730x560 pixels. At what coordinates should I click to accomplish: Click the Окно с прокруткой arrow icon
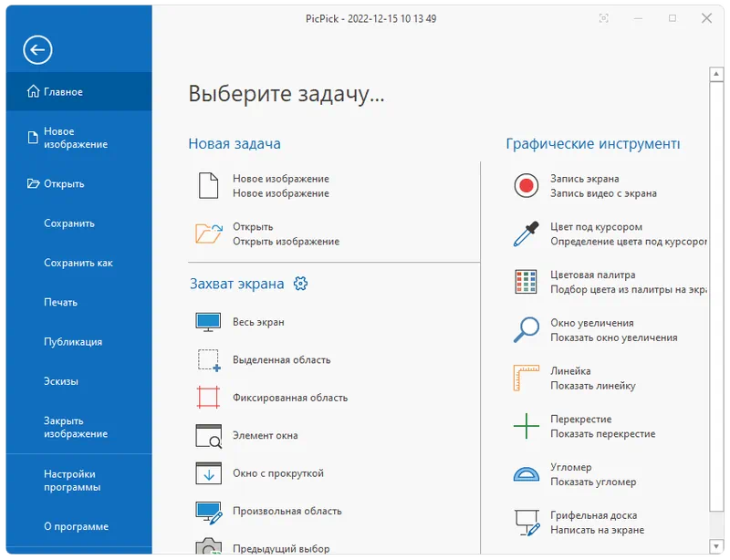(209, 473)
